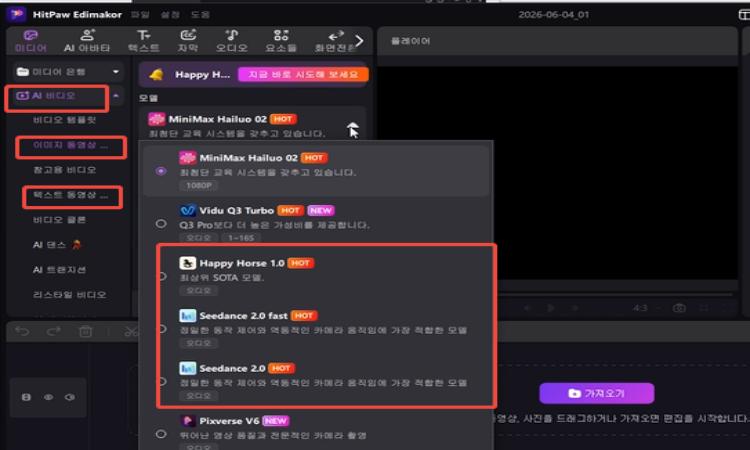750x450 pixels.
Task: Open the 도움 help menu
Action: point(200,15)
